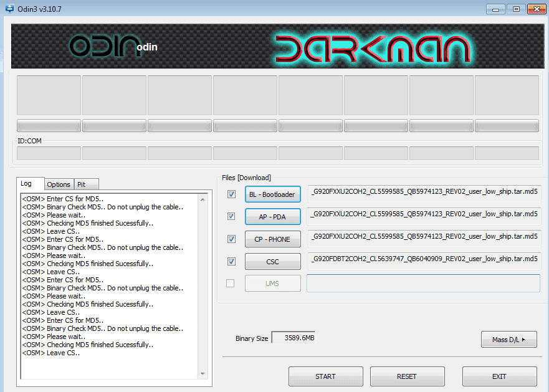Click the EXIT button
This screenshot has height=392, width=549.
499,376
